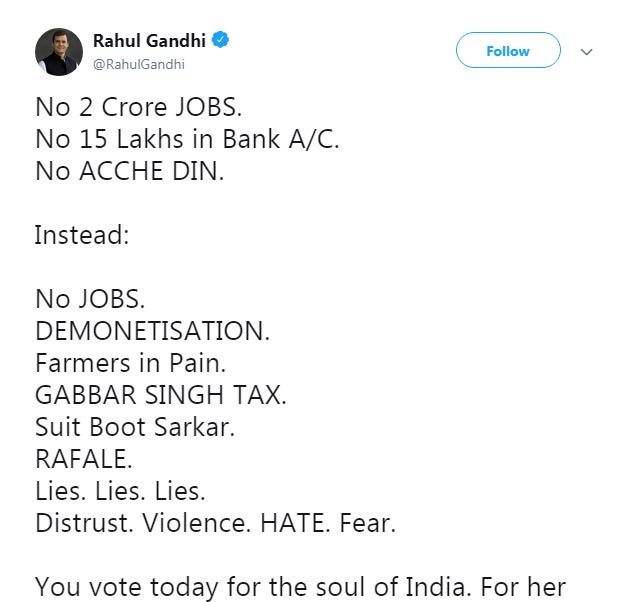The image size is (631, 602).
Task: Open Rahul Gandhi's profile picture
Action: (x=59, y=52)
